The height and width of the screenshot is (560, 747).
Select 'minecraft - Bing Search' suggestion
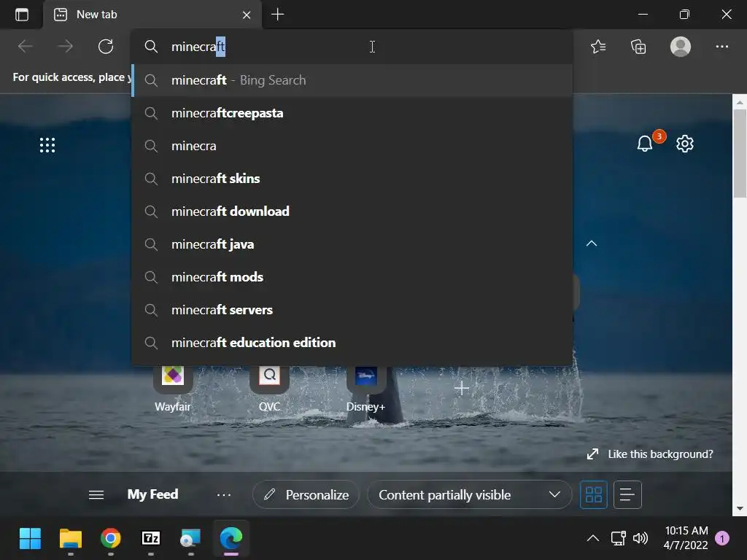[352, 80]
